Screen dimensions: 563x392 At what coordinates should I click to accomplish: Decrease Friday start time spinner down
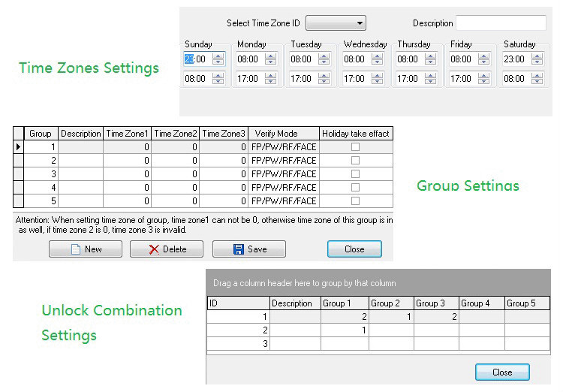click(484, 62)
